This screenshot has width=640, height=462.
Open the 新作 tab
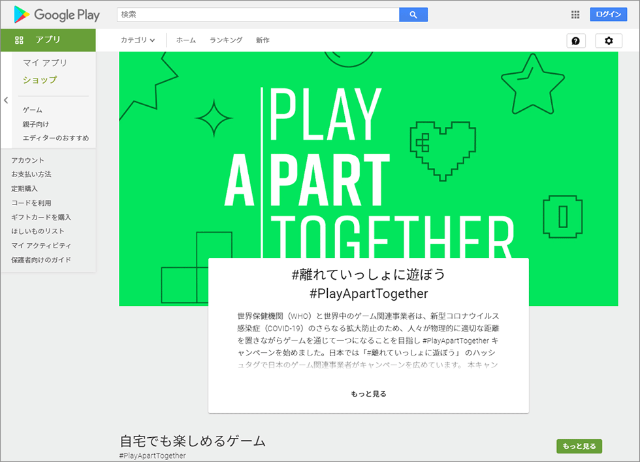tap(263, 40)
